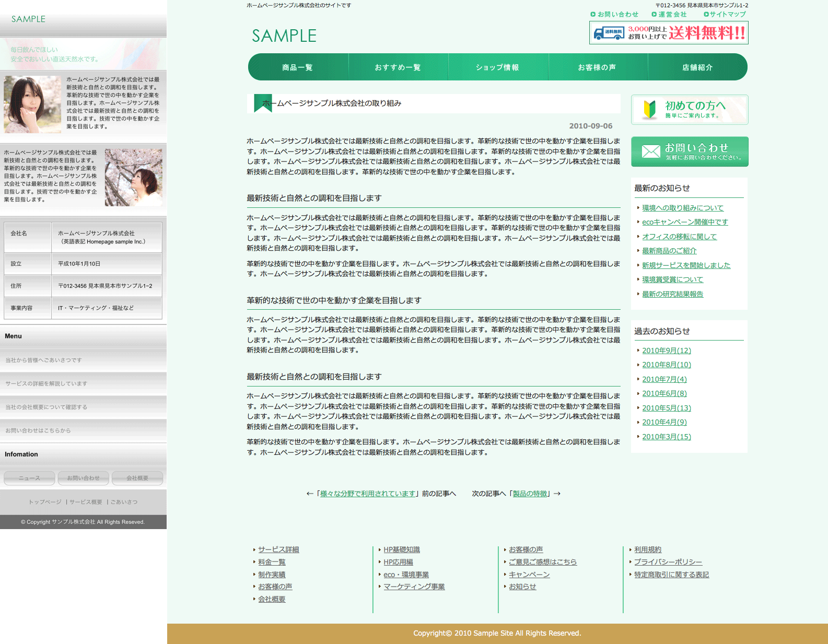
Task: Go to the 店舗紹介 navigation tab
Action: coord(697,67)
